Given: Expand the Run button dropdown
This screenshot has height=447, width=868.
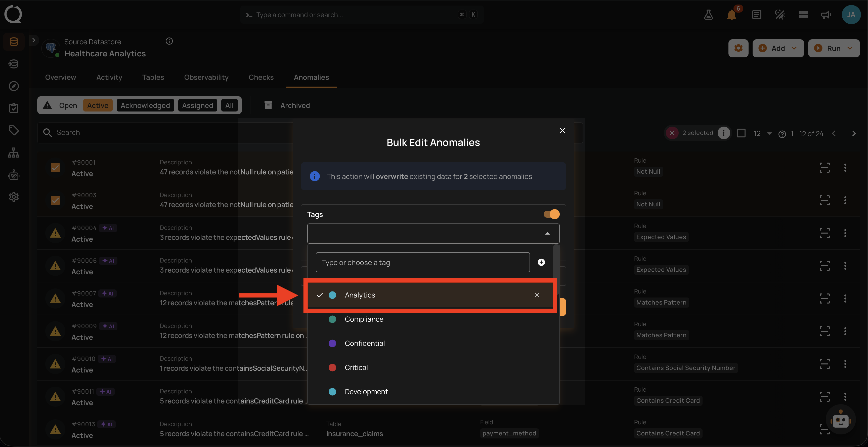Looking at the screenshot, I should click(849, 48).
